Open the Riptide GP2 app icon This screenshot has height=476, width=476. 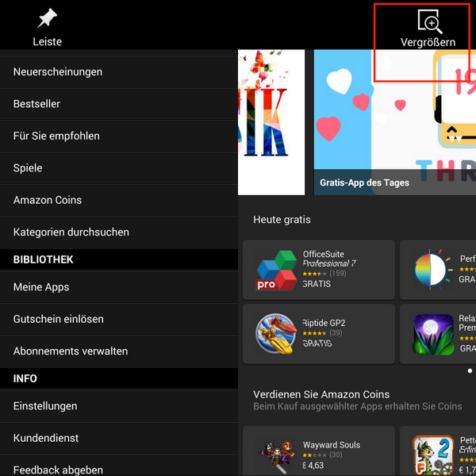[x=276, y=333]
